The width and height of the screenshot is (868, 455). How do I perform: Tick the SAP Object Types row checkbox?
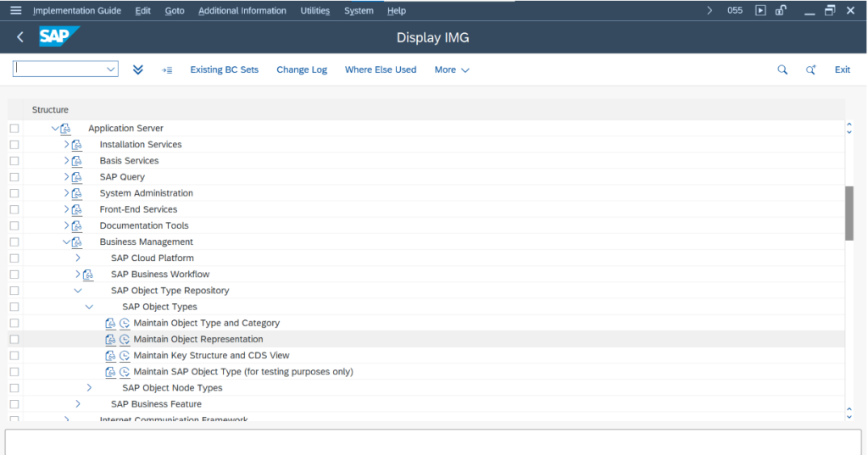[x=14, y=307]
